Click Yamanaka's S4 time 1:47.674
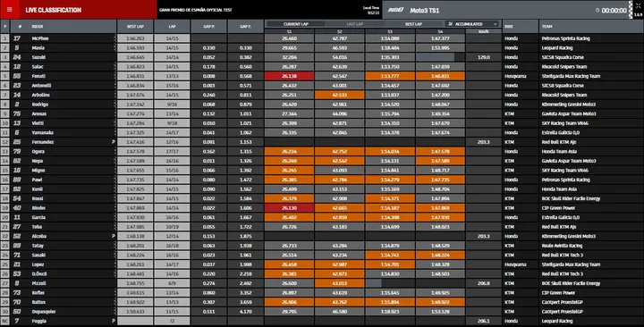 click(x=440, y=132)
